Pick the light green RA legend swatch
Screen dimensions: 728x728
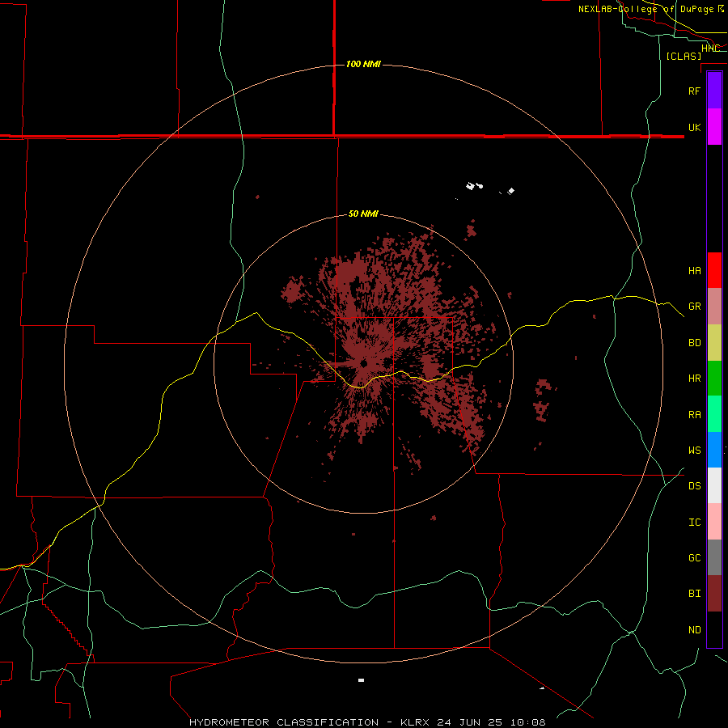[714, 414]
